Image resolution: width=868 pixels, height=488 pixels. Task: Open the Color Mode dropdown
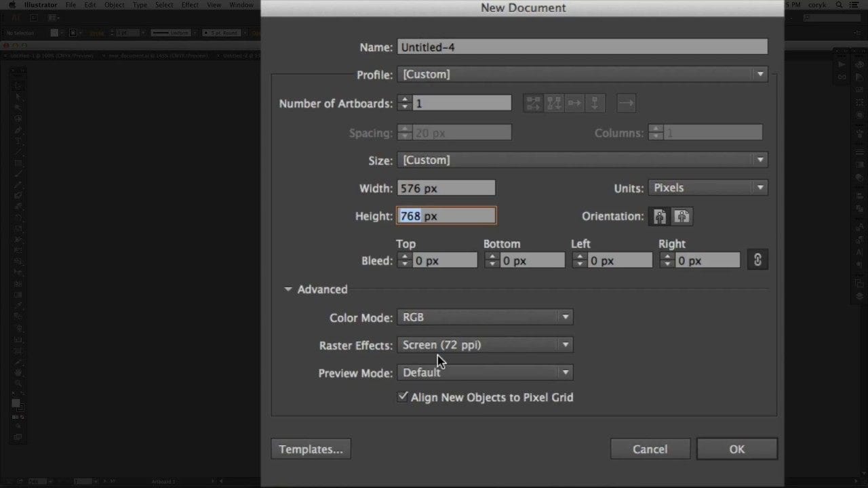coord(485,317)
